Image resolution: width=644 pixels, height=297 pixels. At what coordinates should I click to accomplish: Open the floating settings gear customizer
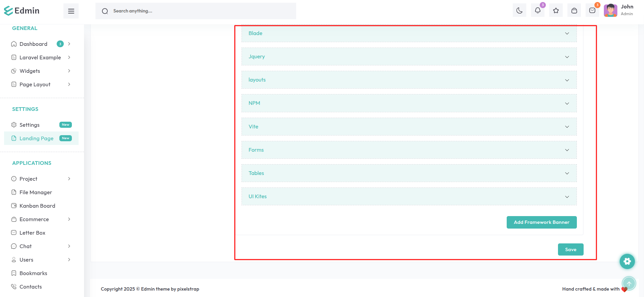[x=627, y=261]
